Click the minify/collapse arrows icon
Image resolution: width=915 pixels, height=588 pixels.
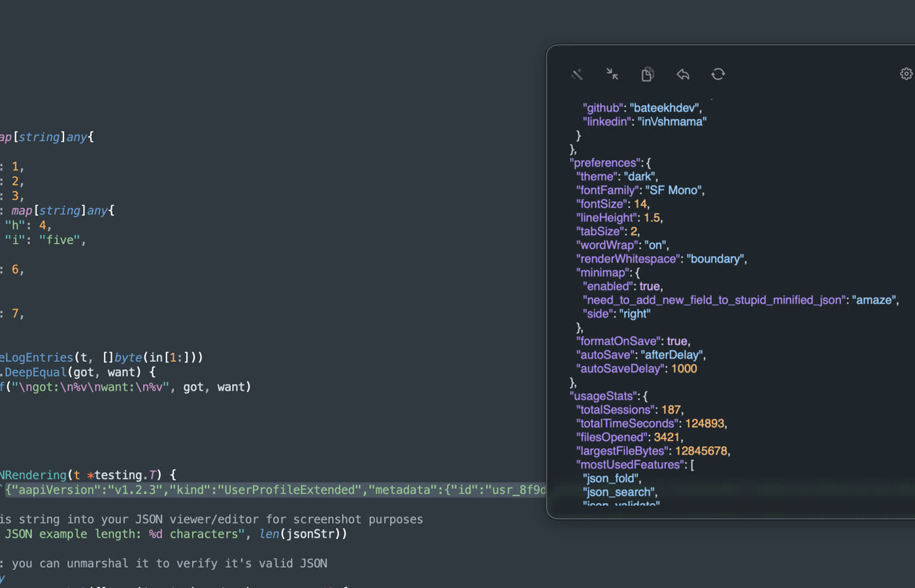[612, 74]
